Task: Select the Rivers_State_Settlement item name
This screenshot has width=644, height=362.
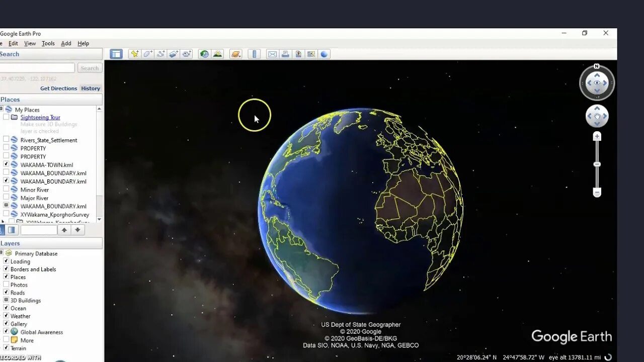Action: tap(49, 140)
